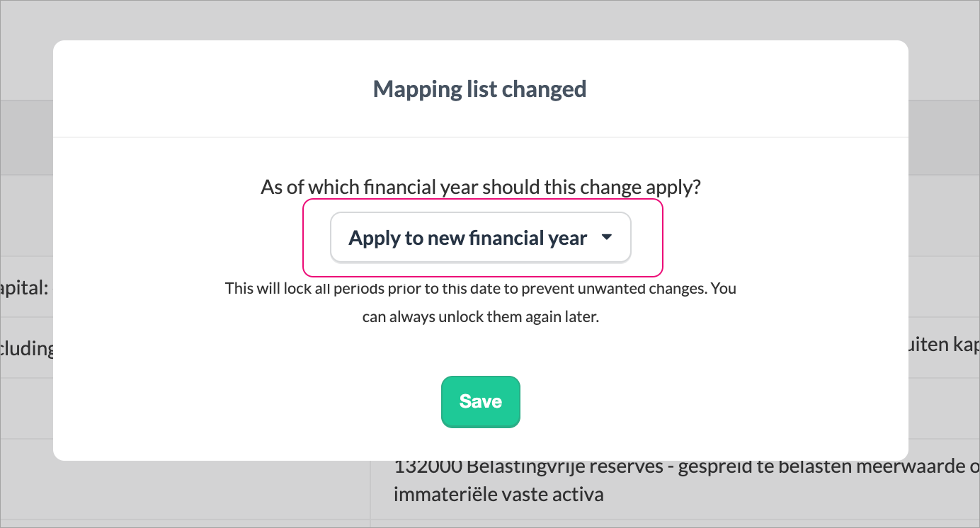Image resolution: width=980 pixels, height=528 pixels.
Task: Click the unlock periods explanation text
Action: point(481,302)
